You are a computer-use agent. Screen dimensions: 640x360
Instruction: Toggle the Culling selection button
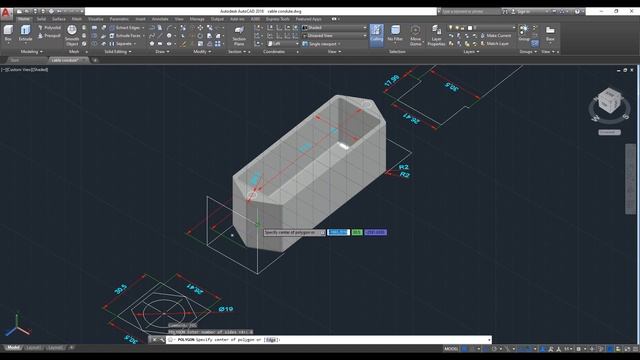click(x=377, y=35)
